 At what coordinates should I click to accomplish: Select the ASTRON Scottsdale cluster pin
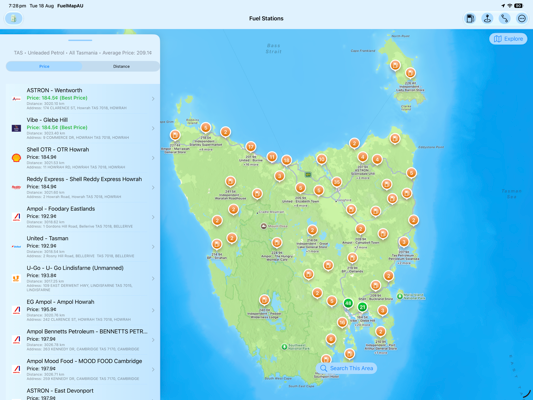[362, 157]
